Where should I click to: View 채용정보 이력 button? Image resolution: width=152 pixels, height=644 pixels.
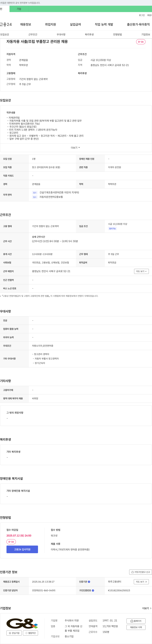[x=136, y=627]
